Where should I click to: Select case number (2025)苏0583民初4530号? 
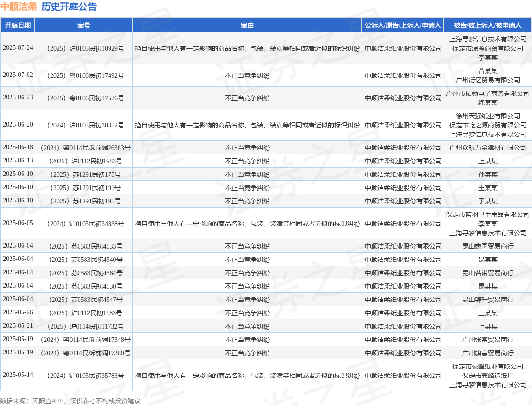[x=84, y=286]
